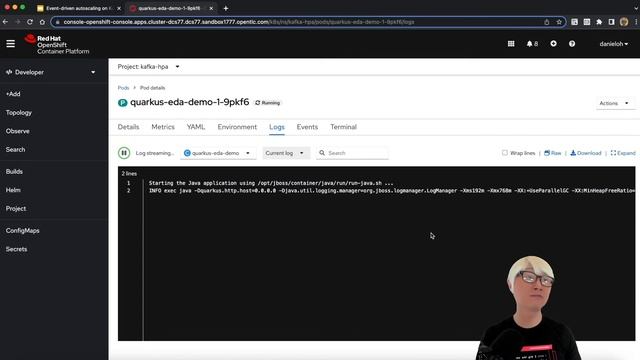Screen dimensions: 640x360
Task: Click the pod P resource icon
Action: (122, 103)
